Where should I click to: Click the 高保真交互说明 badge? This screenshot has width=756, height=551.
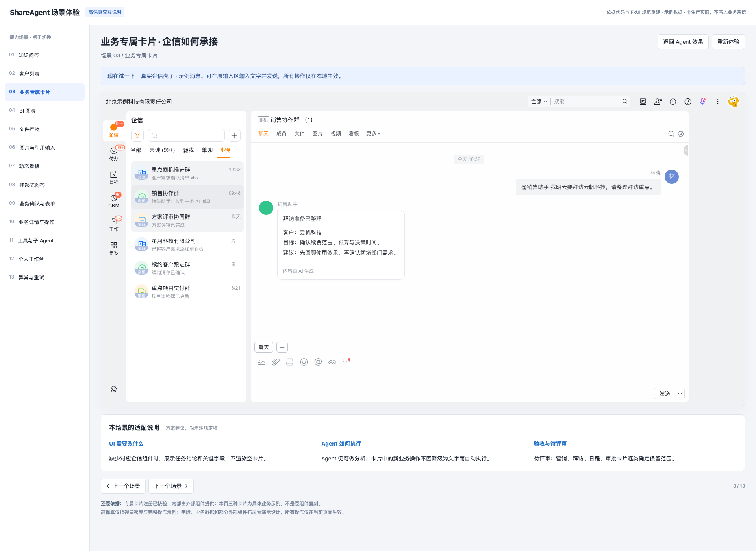pos(105,12)
